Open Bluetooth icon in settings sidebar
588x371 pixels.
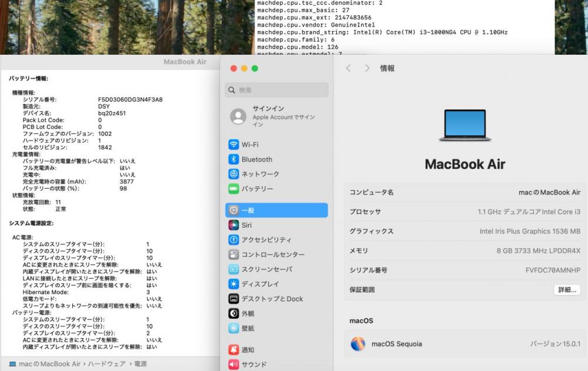coord(233,159)
